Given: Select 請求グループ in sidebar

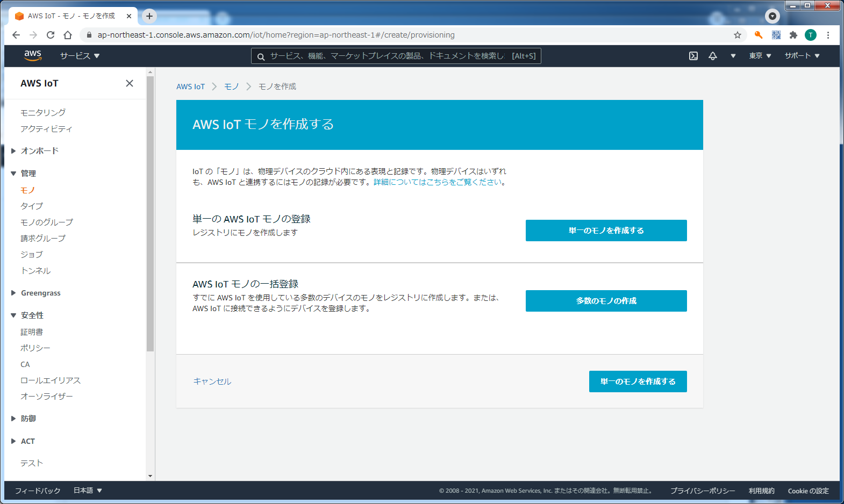Looking at the screenshot, I should click(43, 239).
